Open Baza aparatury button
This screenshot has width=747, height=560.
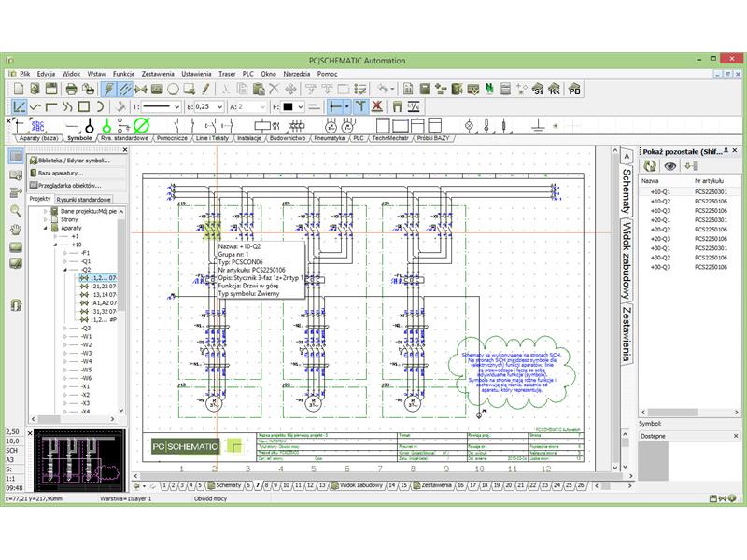click(78, 173)
